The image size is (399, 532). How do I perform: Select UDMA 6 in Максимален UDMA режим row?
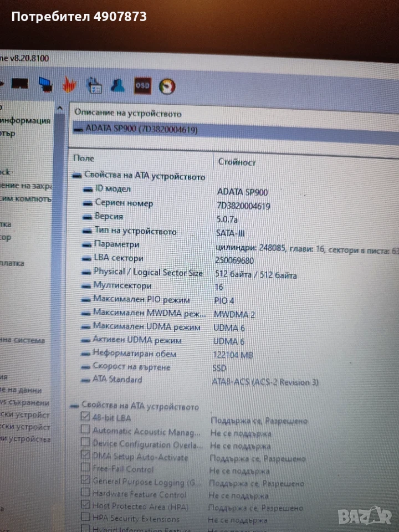point(229,328)
